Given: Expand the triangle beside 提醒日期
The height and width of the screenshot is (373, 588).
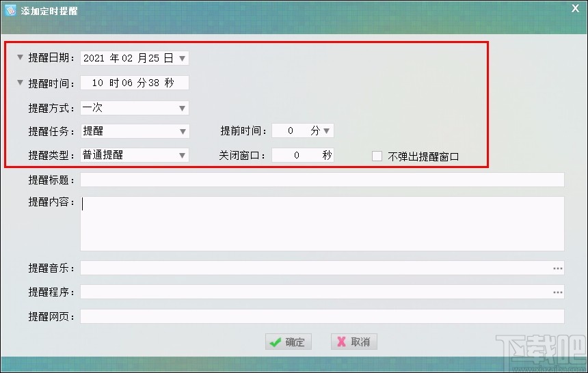Looking at the screenshot, I should pyautogui.click(x=21, y=57).
